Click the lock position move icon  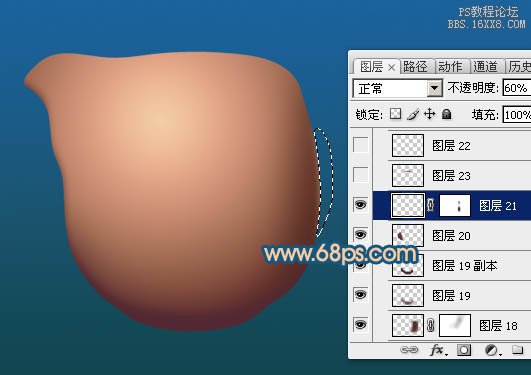[429, 114]
